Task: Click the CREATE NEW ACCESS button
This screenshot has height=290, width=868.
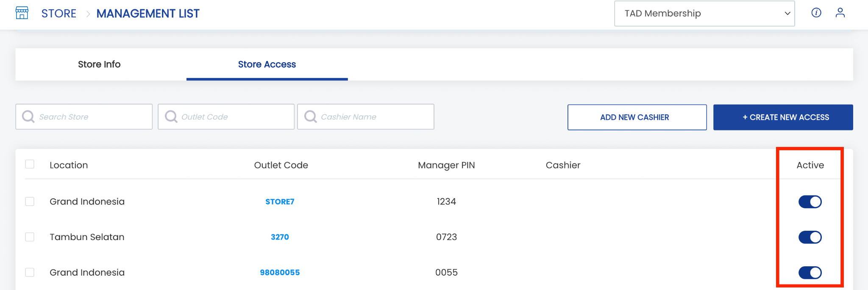Action: 783,117
